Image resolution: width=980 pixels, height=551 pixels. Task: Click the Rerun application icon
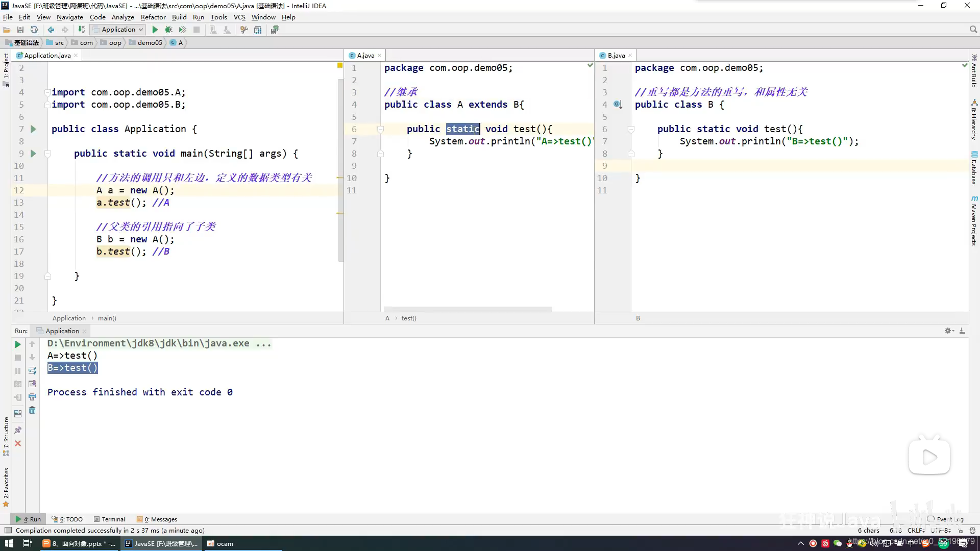[17, 344]
